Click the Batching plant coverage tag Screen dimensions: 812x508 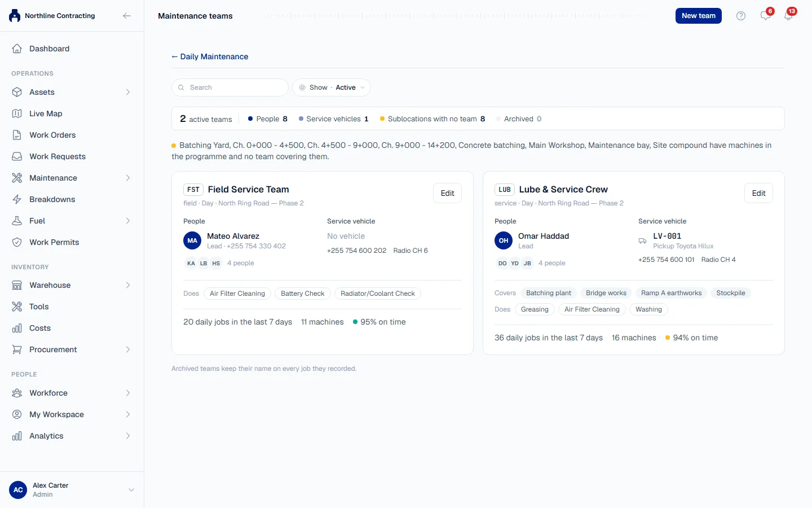click(x=549, y=293)
